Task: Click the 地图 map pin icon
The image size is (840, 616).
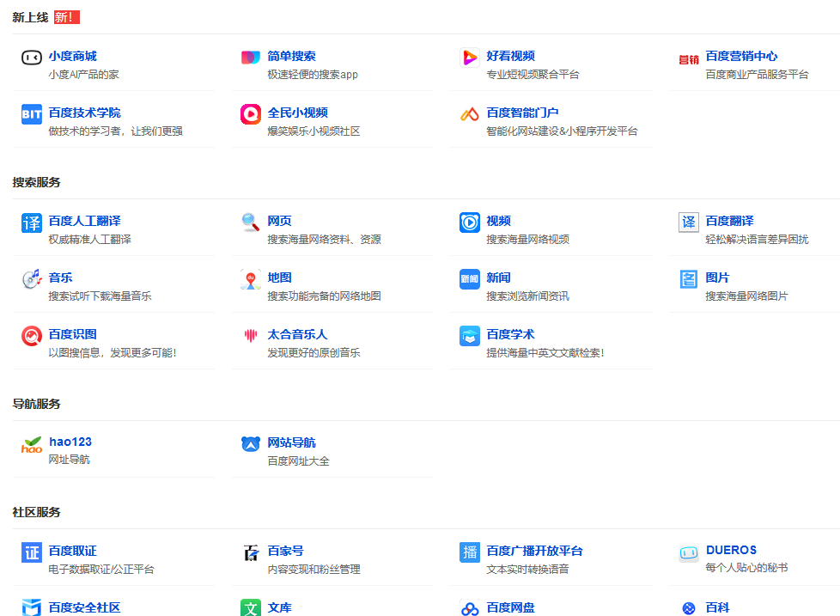Action: click(x=250, y=279)
